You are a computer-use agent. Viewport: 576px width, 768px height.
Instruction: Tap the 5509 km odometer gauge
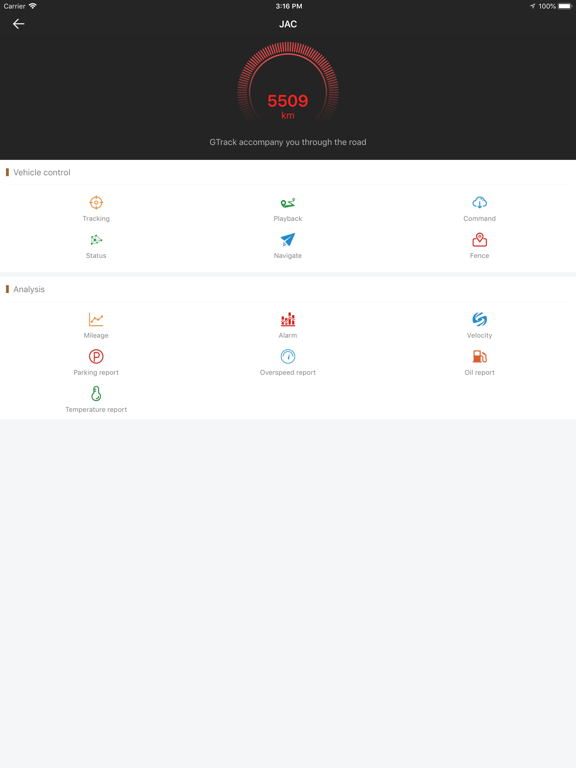288,82
